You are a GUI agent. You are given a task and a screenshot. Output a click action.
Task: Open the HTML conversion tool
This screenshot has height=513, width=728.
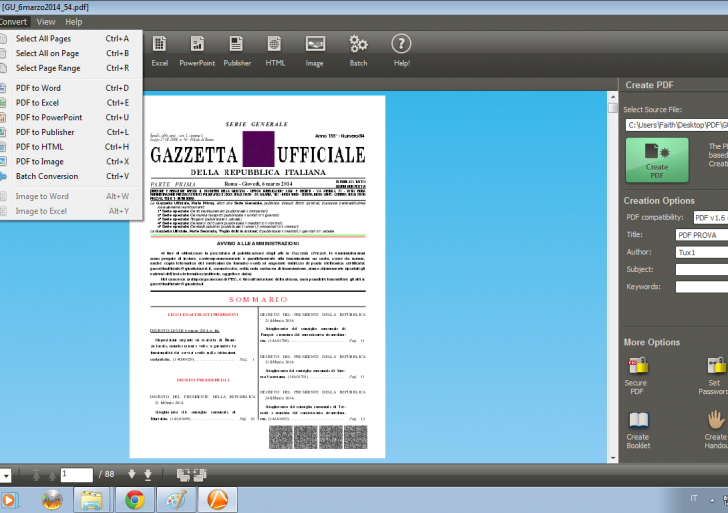(x=276, y=48)
